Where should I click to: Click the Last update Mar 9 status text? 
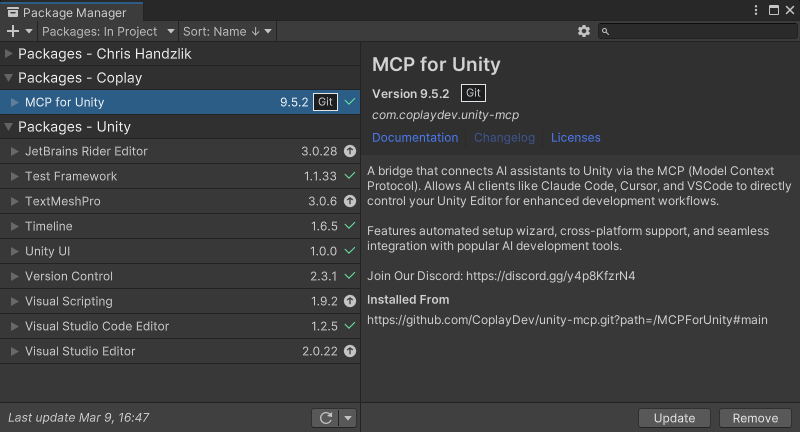[79, 418]
